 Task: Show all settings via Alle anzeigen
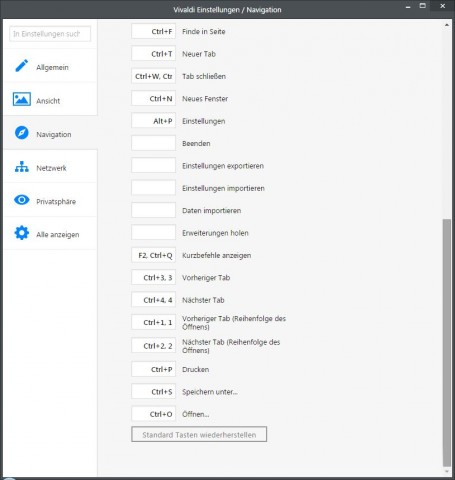[x=50, y=233]
